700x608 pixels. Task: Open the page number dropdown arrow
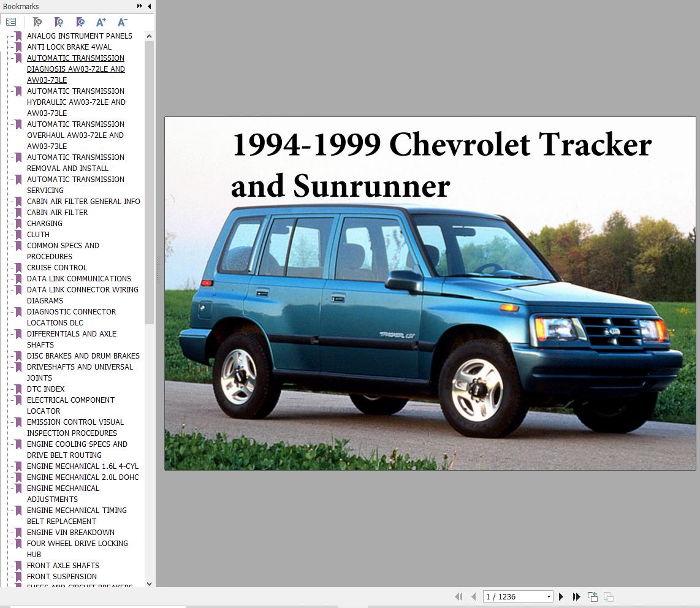click(x=549, y=596)
